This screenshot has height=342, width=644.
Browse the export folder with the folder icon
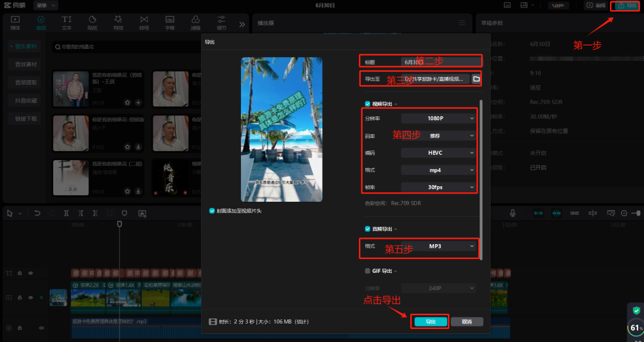tap(476, 79)
